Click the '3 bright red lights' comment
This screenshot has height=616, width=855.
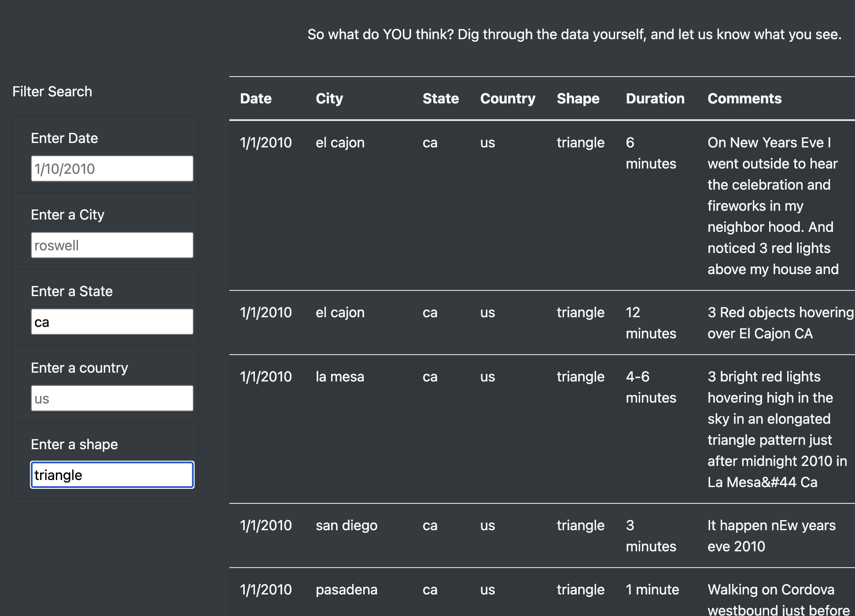click(x=777, y=429)
